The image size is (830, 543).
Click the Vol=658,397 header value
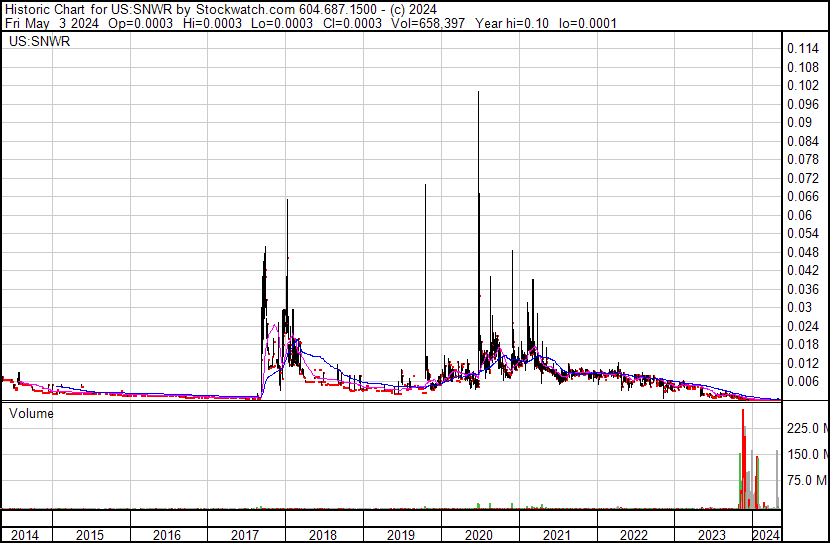428,23
